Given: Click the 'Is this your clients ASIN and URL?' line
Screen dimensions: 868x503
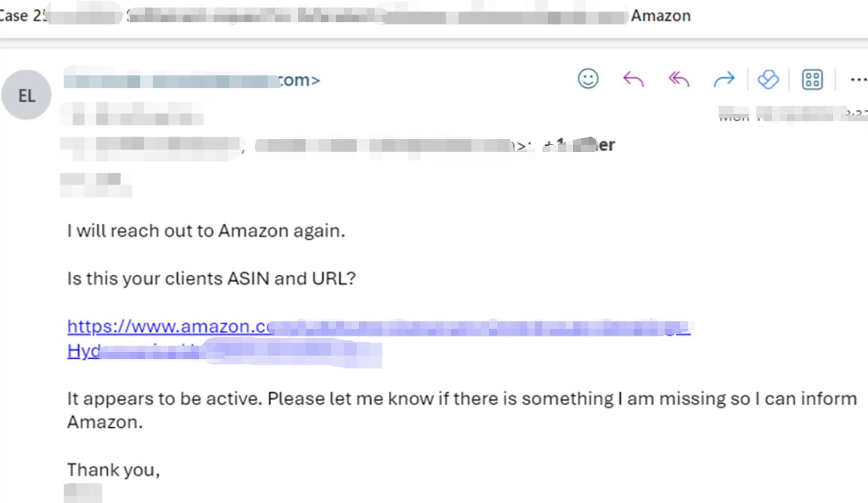Looking at the screenshot, I should point(211,279).
